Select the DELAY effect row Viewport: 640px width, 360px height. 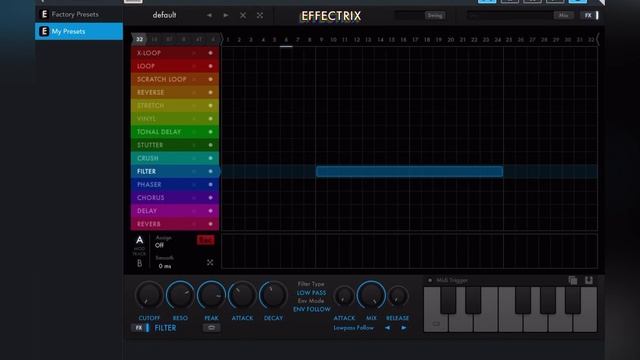[x=175, y=211]
